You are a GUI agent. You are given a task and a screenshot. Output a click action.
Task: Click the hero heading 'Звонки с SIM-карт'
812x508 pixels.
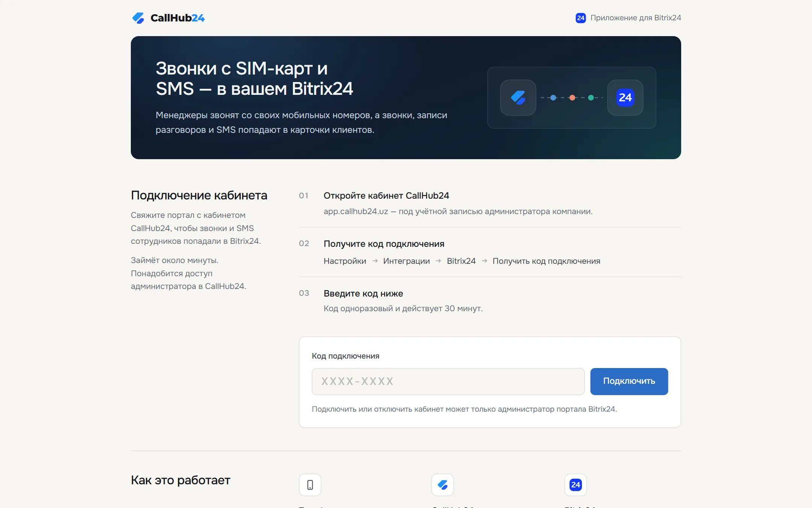[254, 79]
